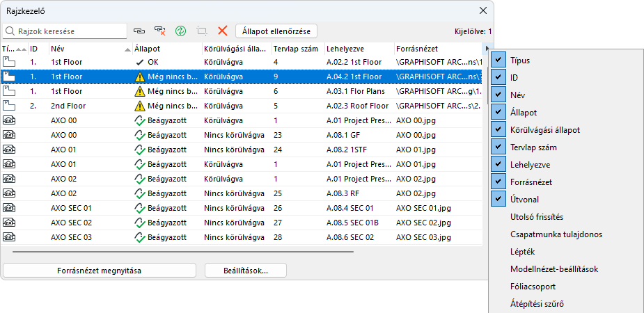Click sort arrow in Név column header
644x313 pixels.
(x=127, y=49)
